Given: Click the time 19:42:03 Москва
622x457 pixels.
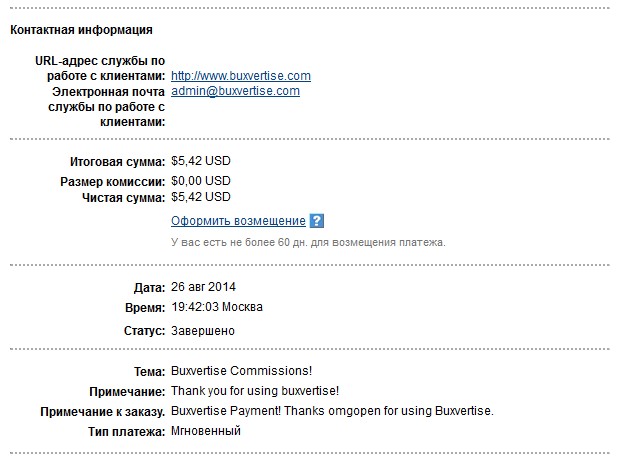Looking at the screenshot, I should [217, 307].
